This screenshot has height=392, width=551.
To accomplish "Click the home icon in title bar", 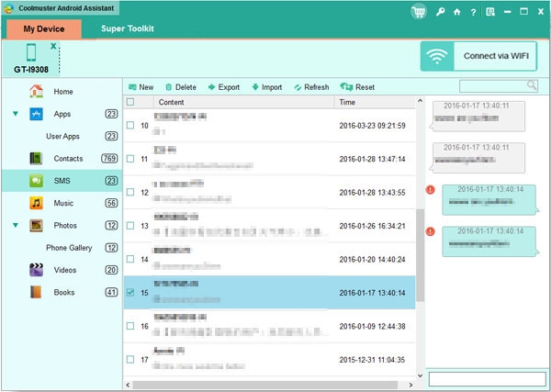I will point(456,12).
